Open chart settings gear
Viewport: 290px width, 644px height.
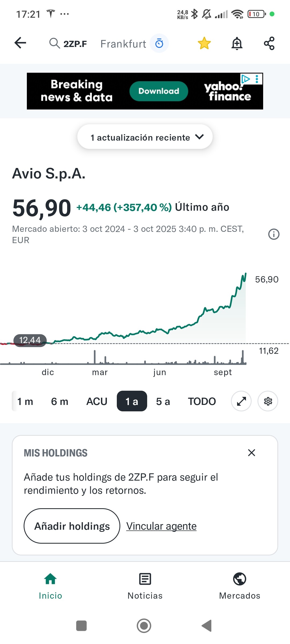268,401
